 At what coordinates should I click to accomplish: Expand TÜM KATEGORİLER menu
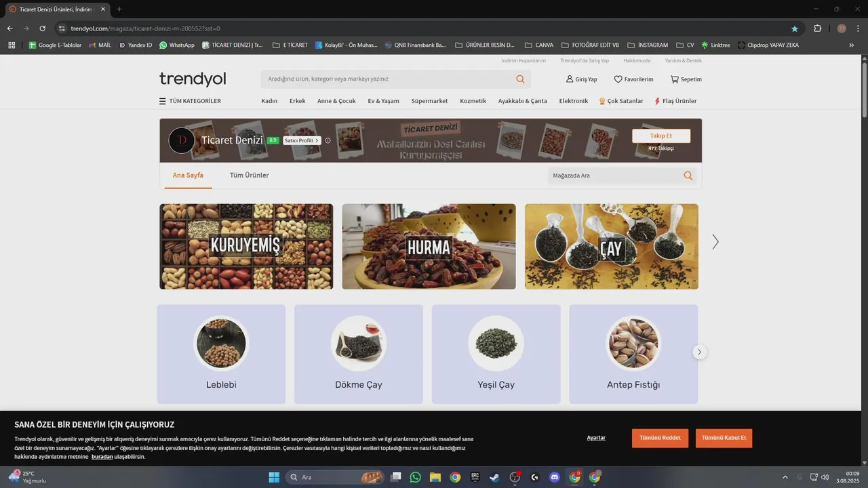(190, 101)
